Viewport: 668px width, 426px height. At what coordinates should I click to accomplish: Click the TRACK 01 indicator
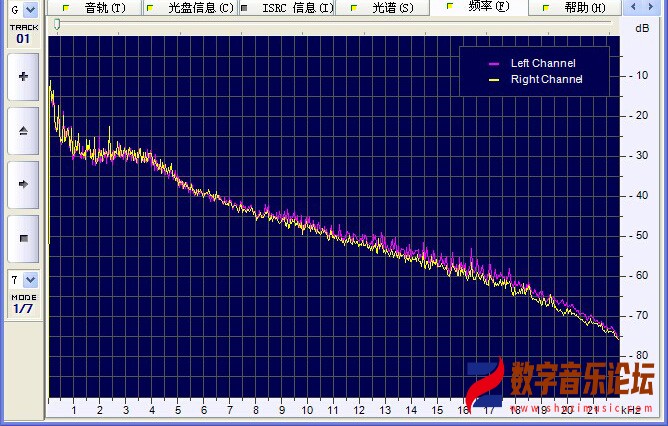pos(23,35)
